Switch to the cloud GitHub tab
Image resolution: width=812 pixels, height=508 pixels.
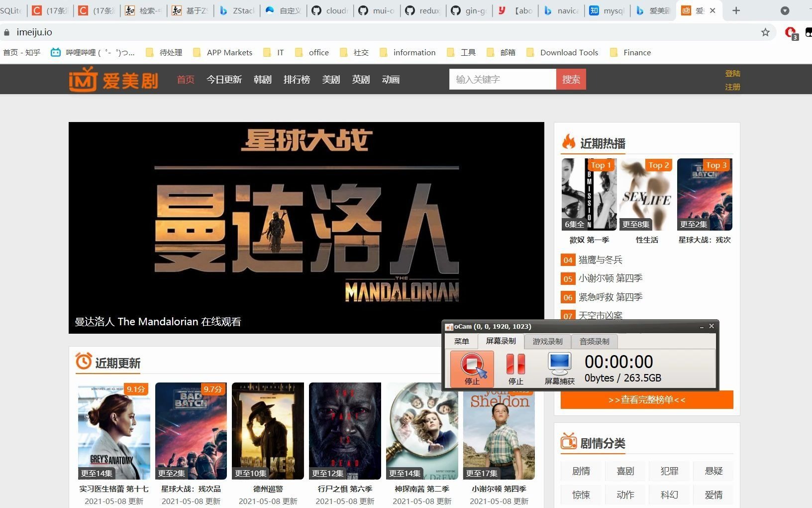point(329,10)
